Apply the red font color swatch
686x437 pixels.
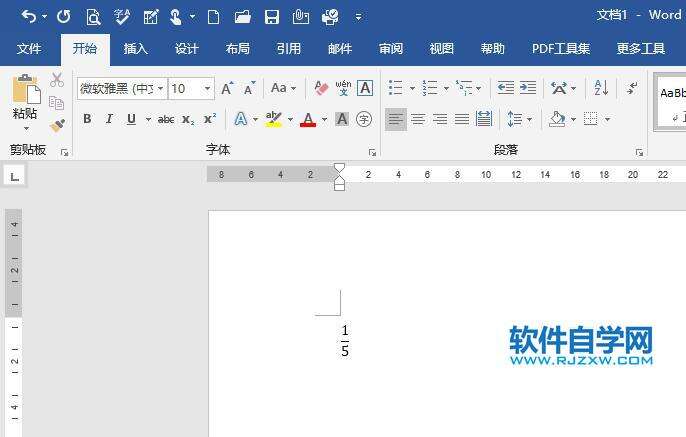(307, 120)
